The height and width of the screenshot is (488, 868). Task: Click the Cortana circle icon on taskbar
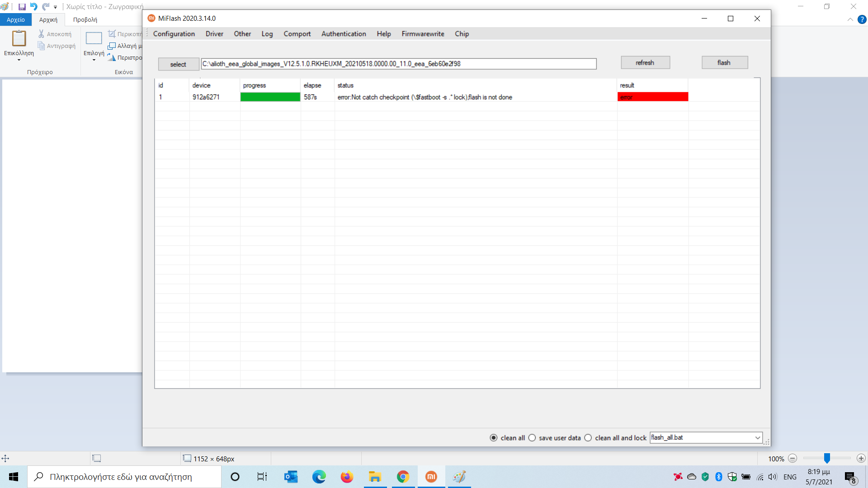[x=235, y=477]
